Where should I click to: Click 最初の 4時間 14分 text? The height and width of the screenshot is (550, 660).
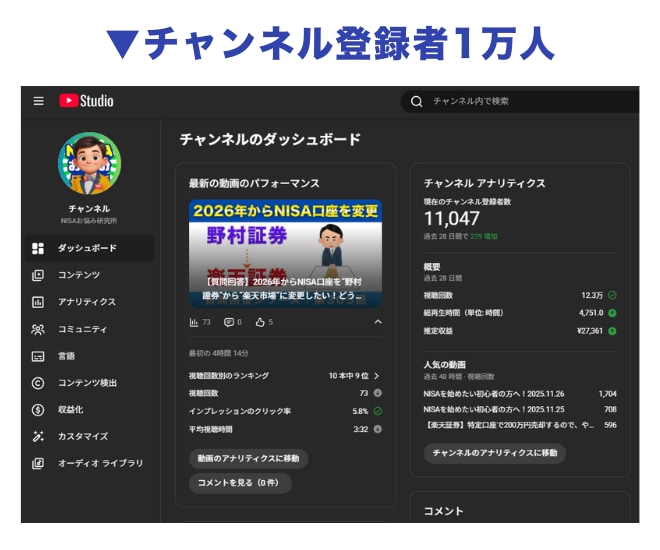(x=218, y=353)
